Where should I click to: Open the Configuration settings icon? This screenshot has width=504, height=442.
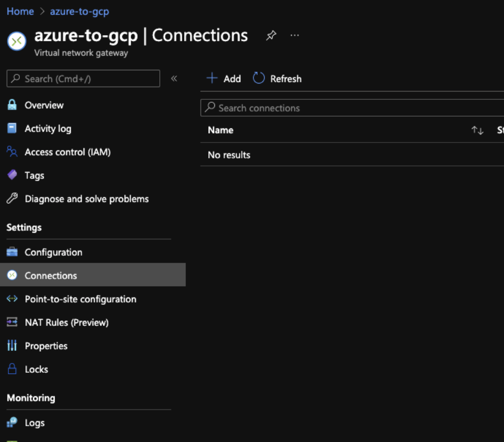12,252
